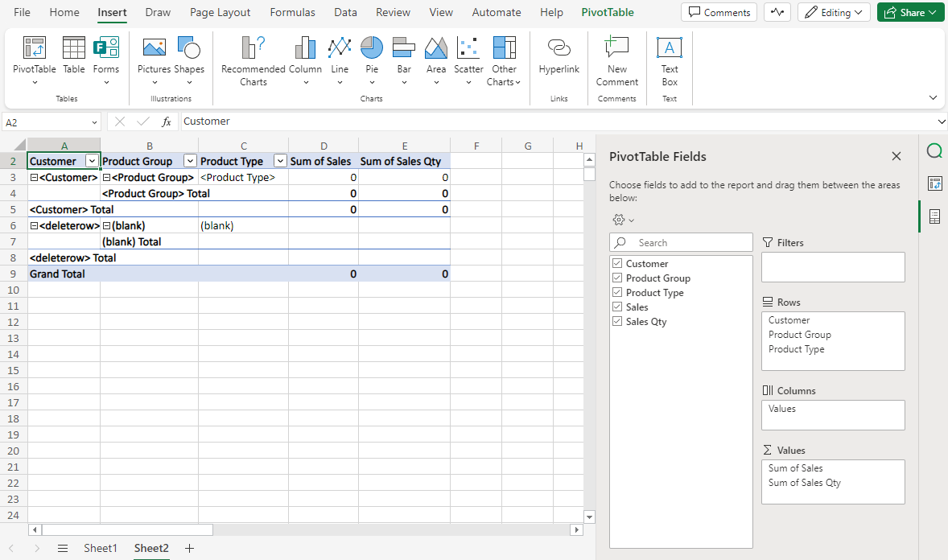Insert a Text Box

click(669, 60)
